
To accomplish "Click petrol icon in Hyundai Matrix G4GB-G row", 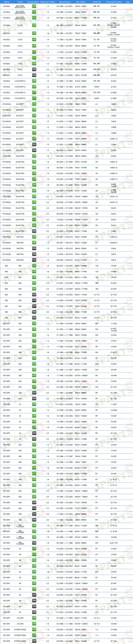I will click(34, 243).
